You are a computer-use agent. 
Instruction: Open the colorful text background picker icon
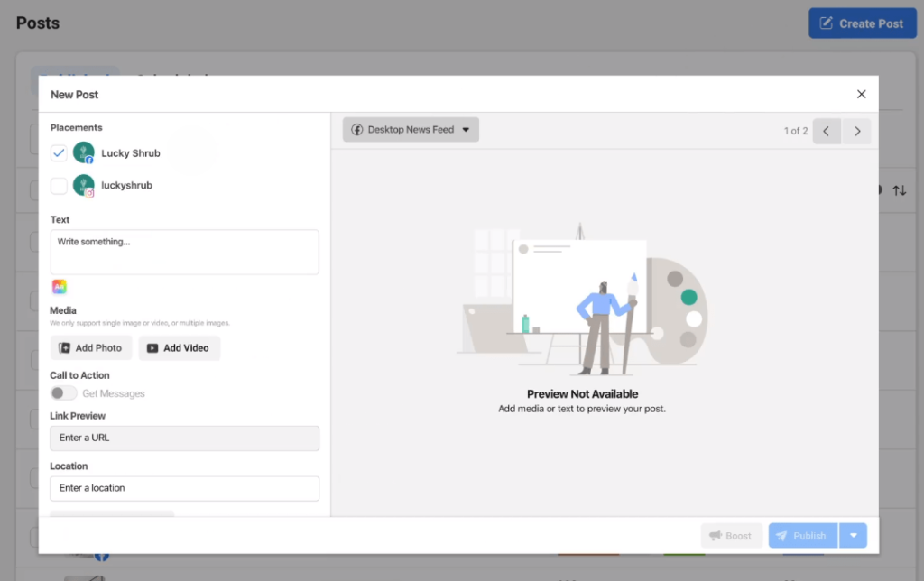click(59, 287)
